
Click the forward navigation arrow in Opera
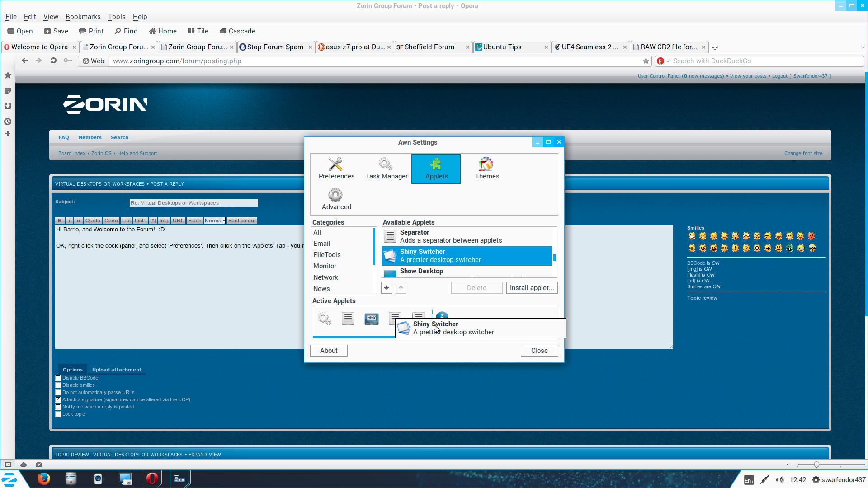click(x=39, y=61)
